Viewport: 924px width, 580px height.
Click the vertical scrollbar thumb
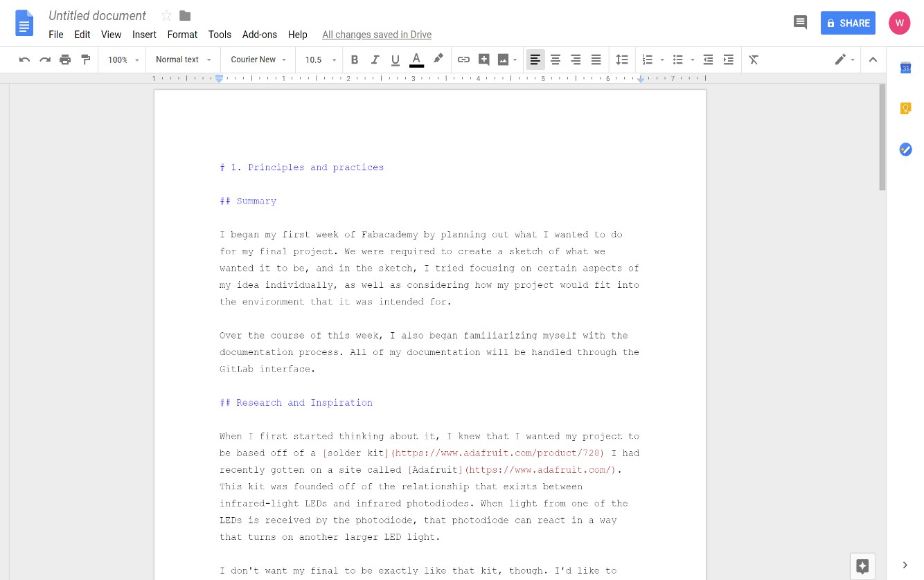pyautogui.click(x=882, y=137)
